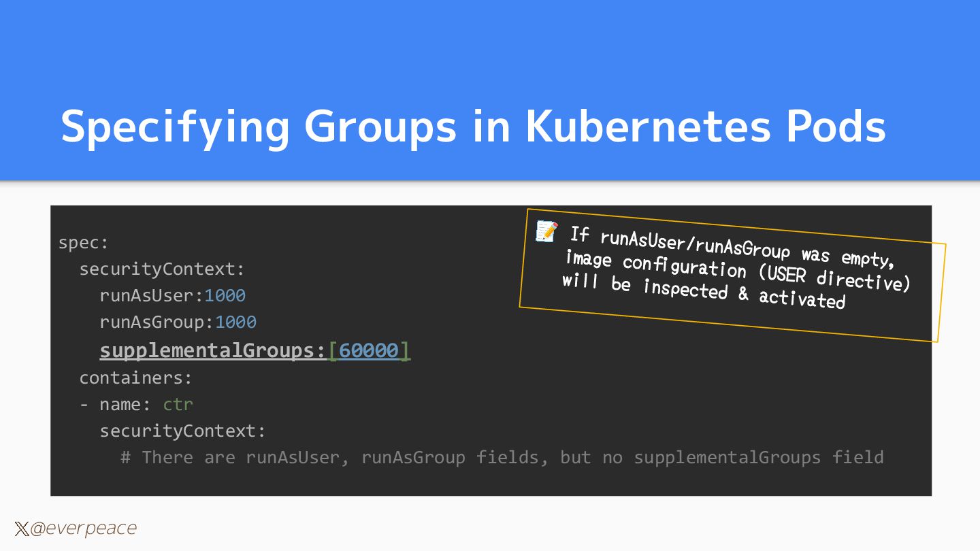Click the memo pencil icon in the note
This screenshot has width=980, height=551.
tap(546, 231)
